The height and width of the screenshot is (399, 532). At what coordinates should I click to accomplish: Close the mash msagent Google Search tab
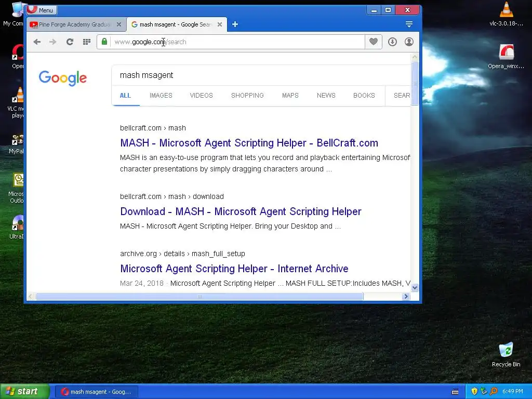220,24
